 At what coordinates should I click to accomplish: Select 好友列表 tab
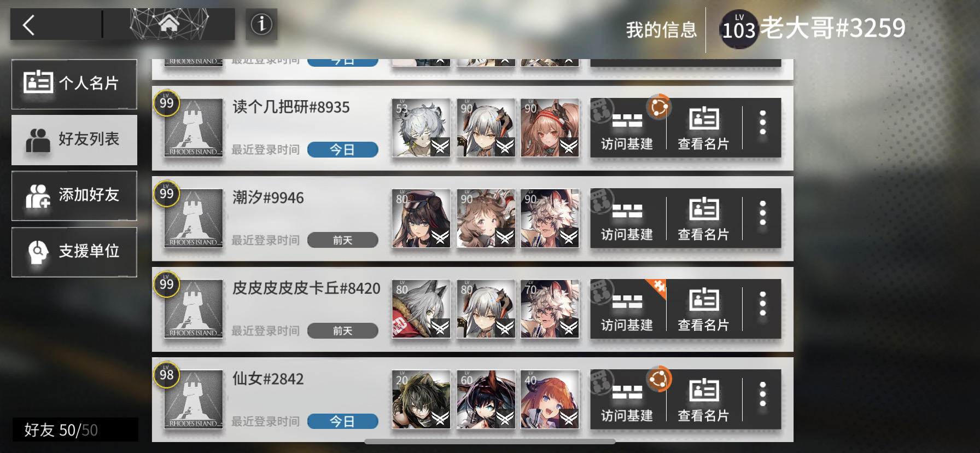coord(74,140)
